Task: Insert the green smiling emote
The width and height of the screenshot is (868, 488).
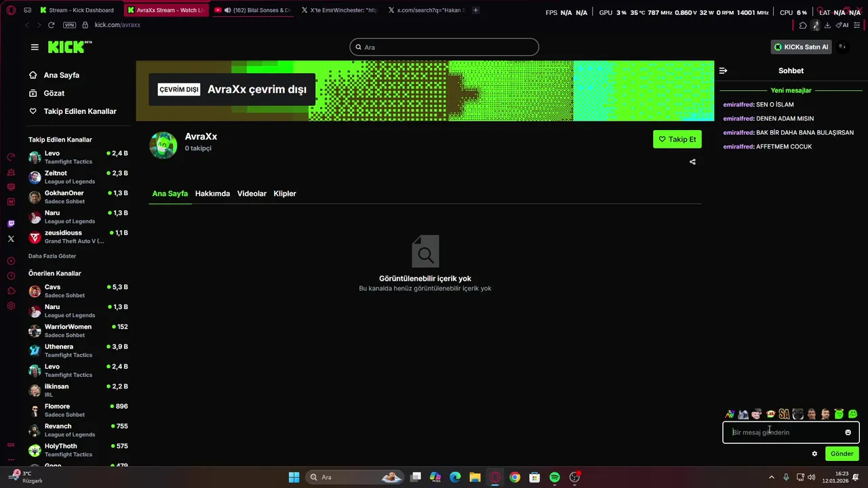Action: (x=853, y=414)
